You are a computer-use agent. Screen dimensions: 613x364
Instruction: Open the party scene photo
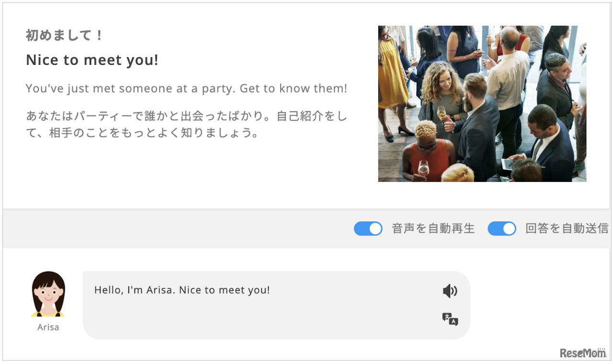pyautogui.click(x=482, y=104)
